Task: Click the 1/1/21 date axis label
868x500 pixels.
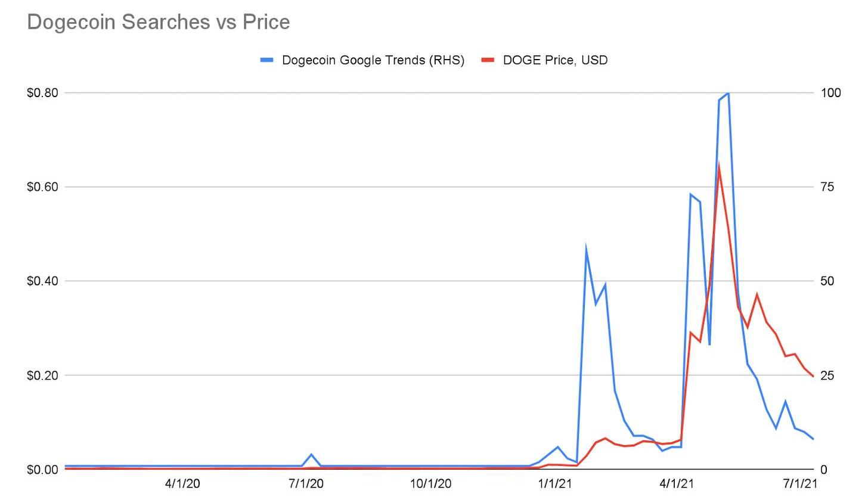Action: (x=555, y=483)
